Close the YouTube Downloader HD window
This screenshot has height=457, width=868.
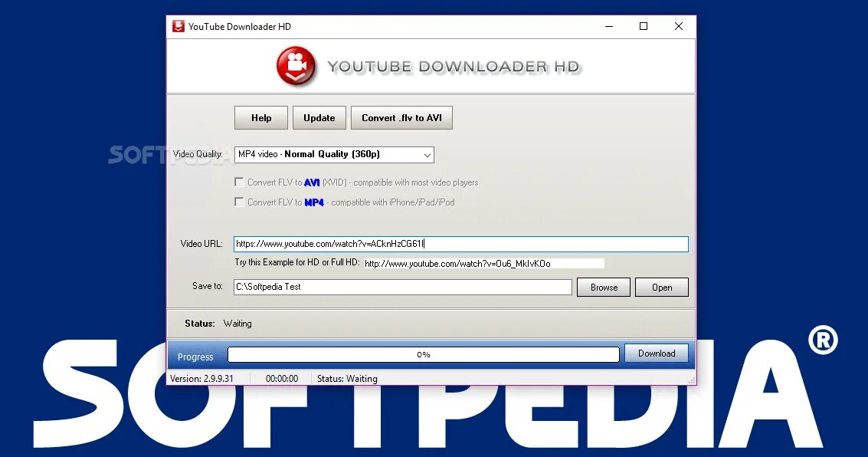679,26
